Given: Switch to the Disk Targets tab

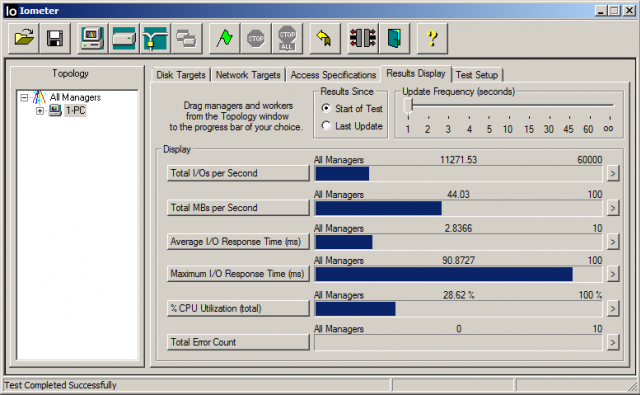Looking at the screenshot, I should point(181,75).
